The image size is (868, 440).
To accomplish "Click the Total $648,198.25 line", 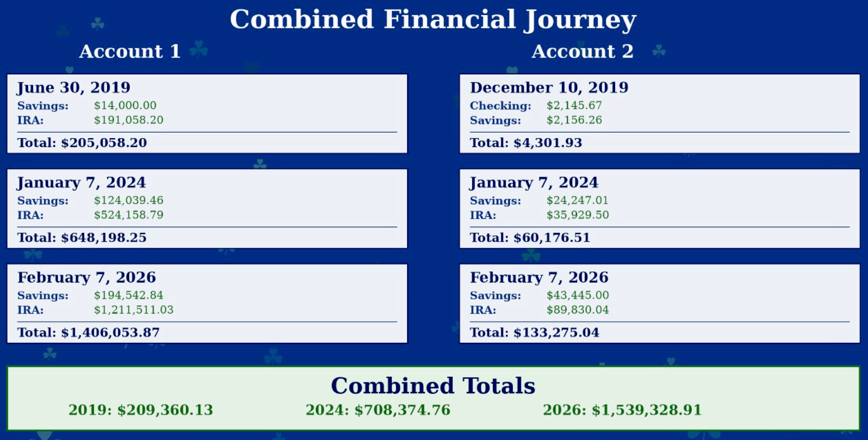I will pos(82,237).
